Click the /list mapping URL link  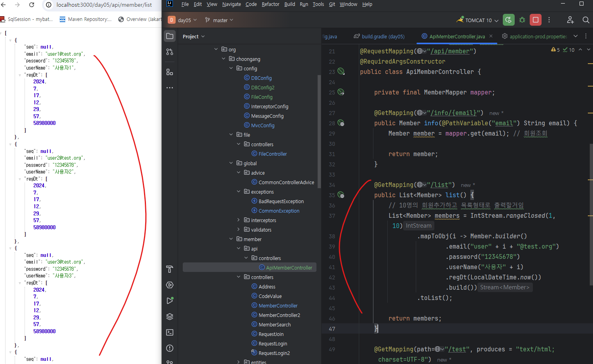439,185
